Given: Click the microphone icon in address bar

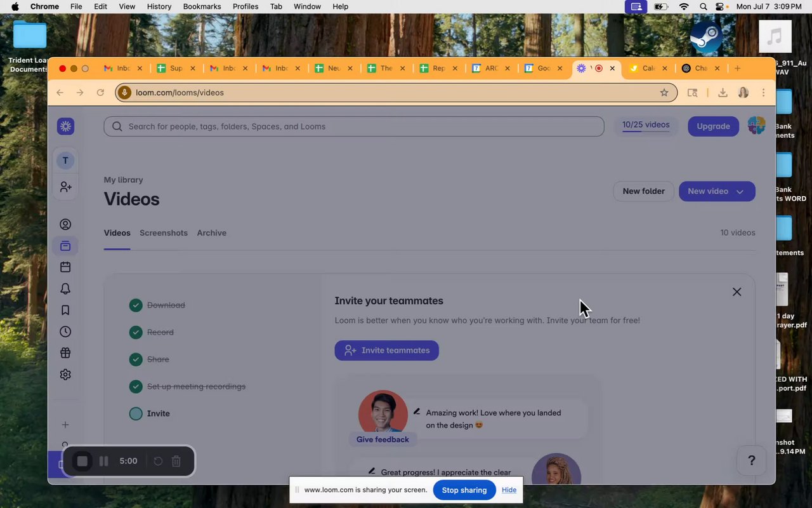Looking at the screenshot, I should coord(124,93).
